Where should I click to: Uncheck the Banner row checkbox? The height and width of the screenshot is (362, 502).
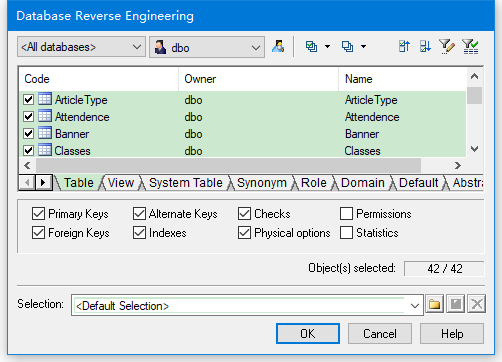click(29, 133)
